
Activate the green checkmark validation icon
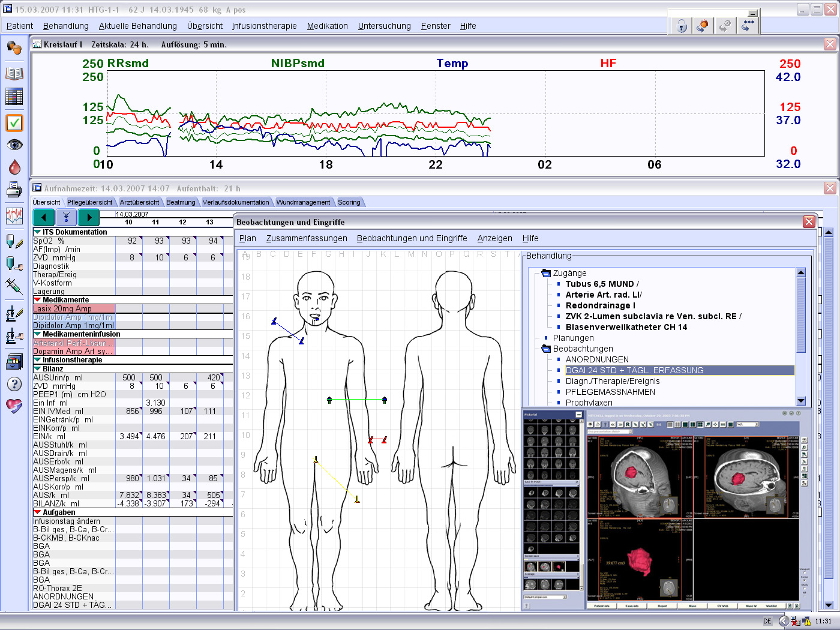click(x=14, y=123)
